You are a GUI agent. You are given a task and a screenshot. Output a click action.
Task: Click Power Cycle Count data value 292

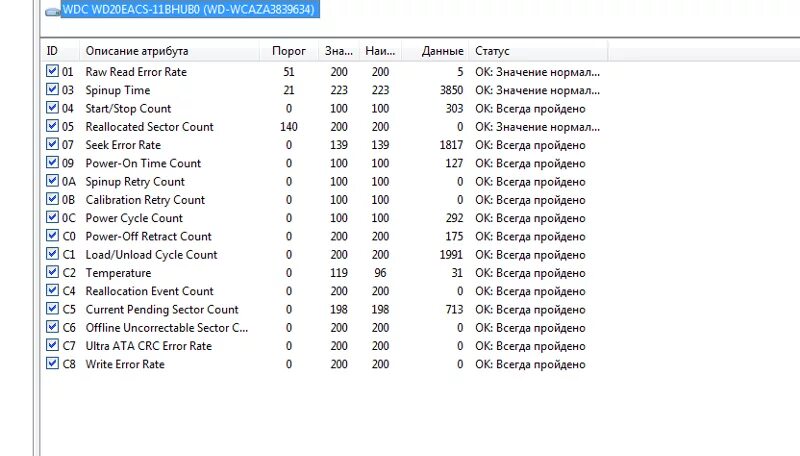pos(454,218)
